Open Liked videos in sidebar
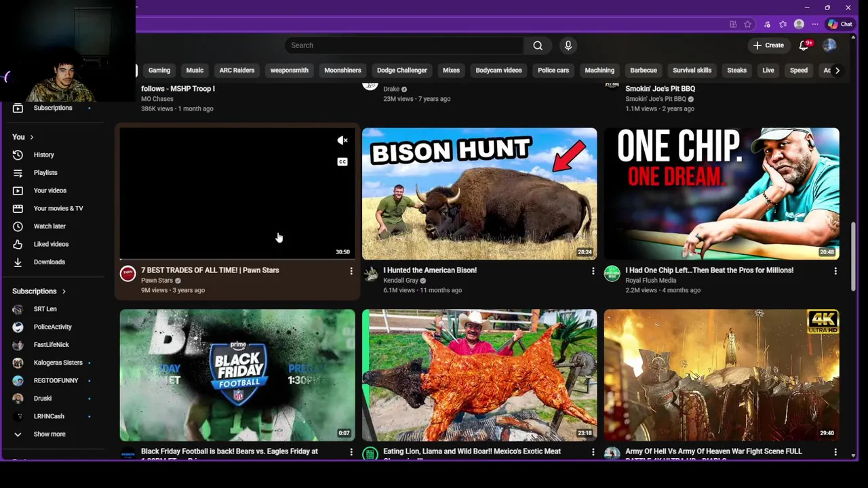The height and width of the screenshot is (488, 868). tap(51, 244)
